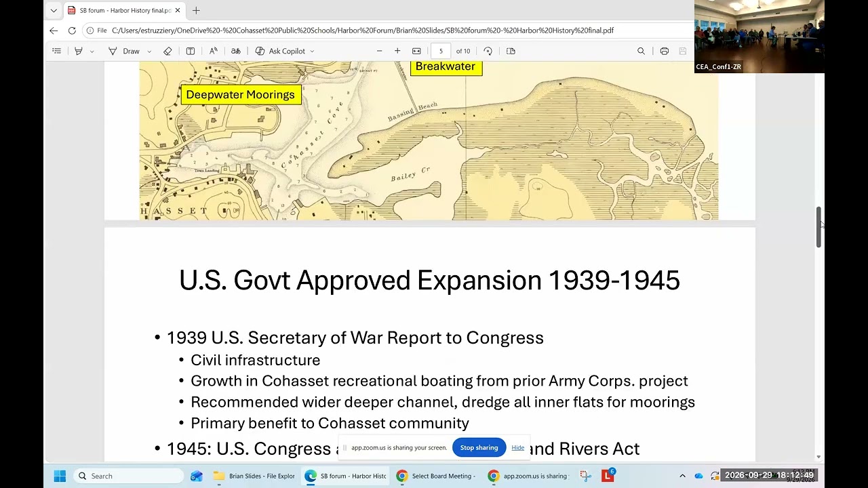Click the vertical scrollbar thumb
Screen dimensions: 868x488
tap(818, 227)
